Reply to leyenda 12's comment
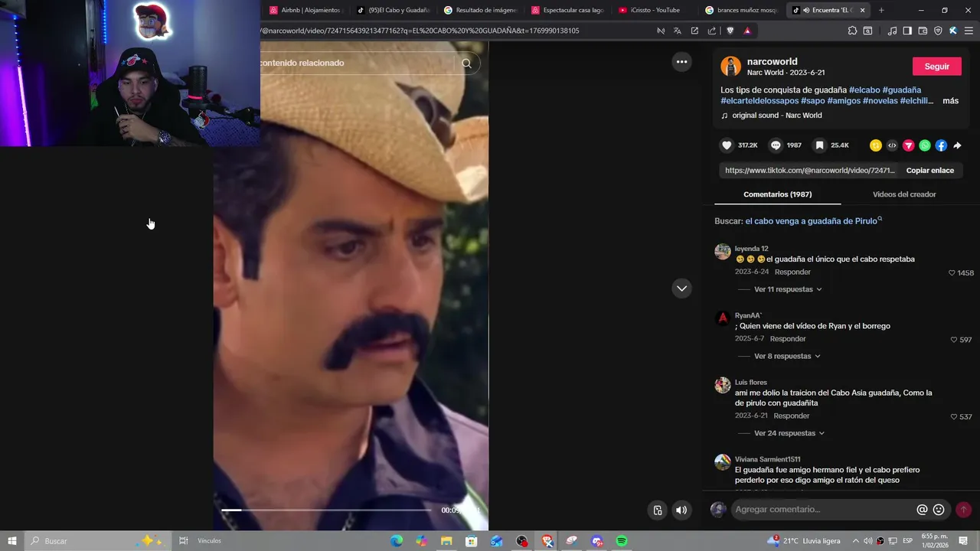980x551 pixels. (x=792, y=272)
